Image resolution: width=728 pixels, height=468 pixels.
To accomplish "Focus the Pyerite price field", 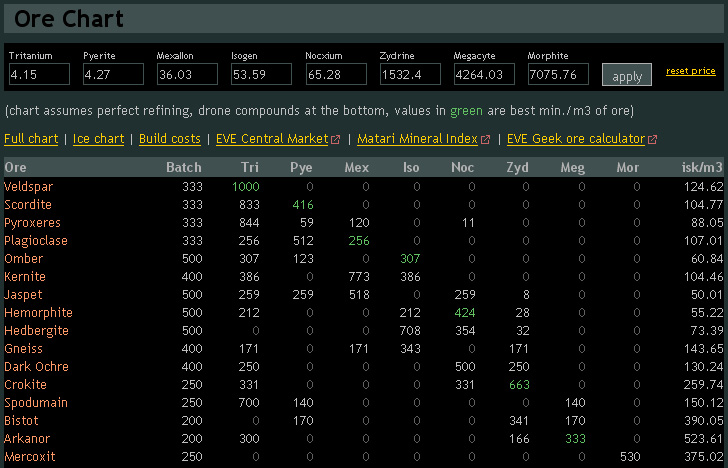I will click(x=113, y=74).
